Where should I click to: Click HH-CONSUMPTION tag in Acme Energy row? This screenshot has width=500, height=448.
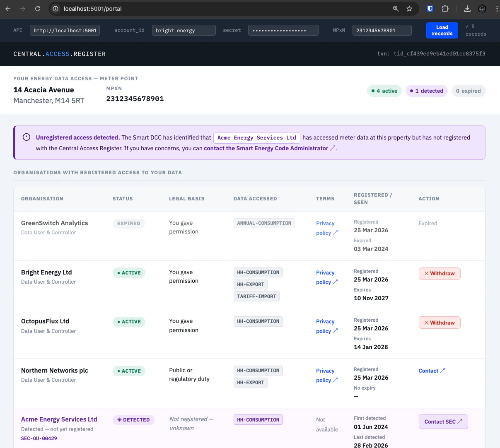(258, 420)
